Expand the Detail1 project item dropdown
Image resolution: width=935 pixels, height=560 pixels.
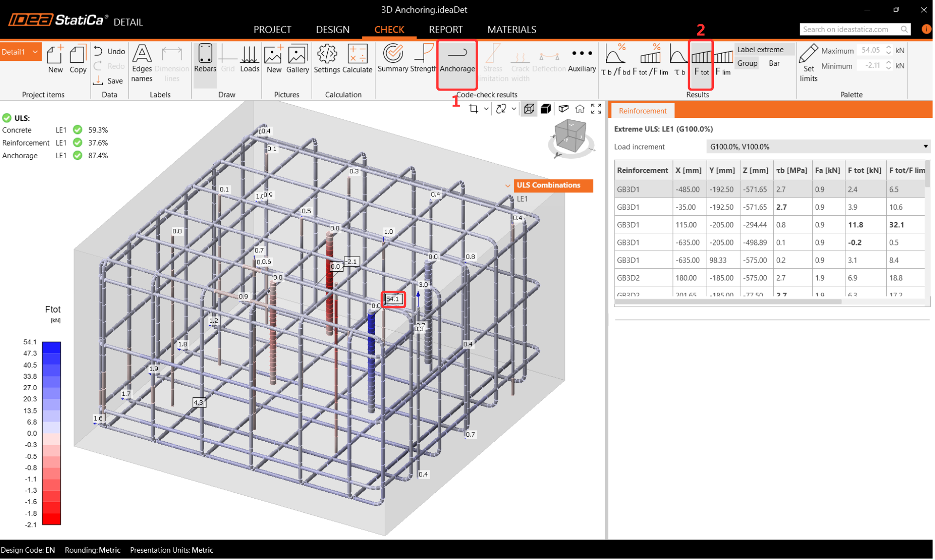[x=35, y=52]
